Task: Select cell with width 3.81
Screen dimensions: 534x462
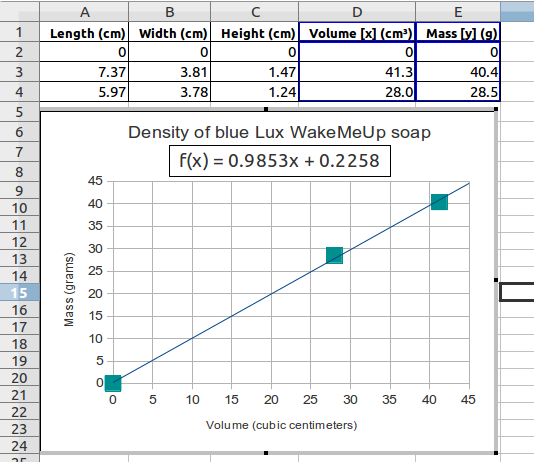Action: [170, 72]
